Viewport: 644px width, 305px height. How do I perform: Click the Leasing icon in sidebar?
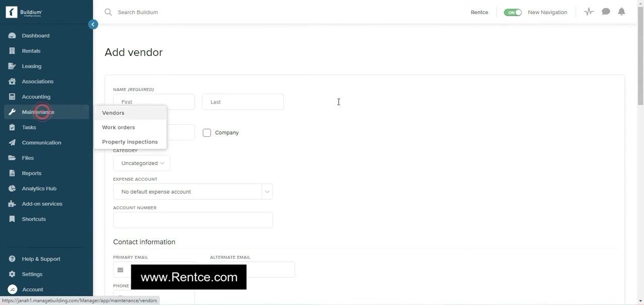[x=12, y=66]
